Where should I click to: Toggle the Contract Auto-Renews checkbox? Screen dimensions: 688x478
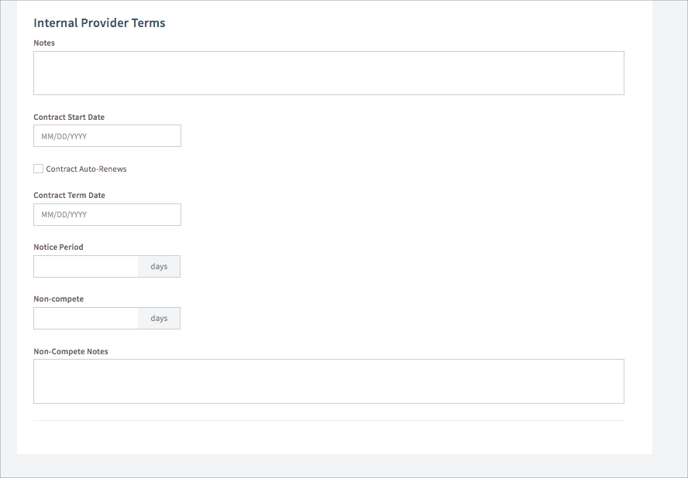click(x=38, y=169)
